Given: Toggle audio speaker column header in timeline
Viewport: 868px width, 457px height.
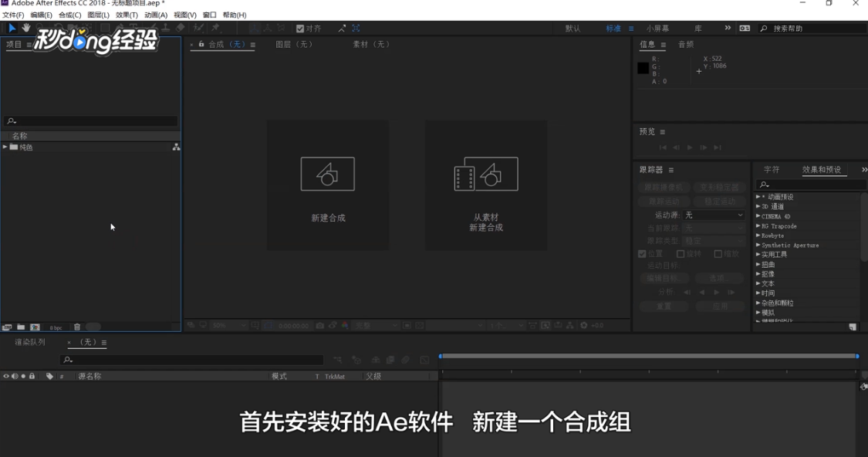Looking at the screenshot, I should click(15, 376).
